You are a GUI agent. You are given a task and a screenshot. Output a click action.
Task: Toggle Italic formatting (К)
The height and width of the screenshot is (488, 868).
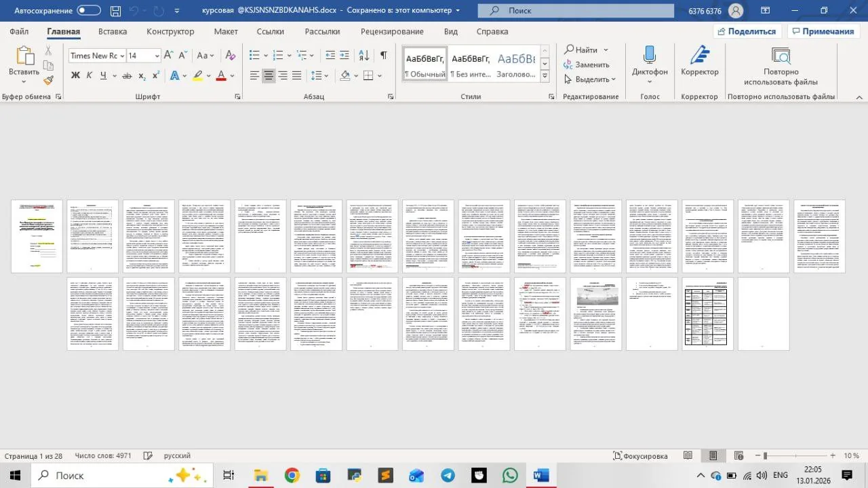pyautogui.click(x=89, y=76)
